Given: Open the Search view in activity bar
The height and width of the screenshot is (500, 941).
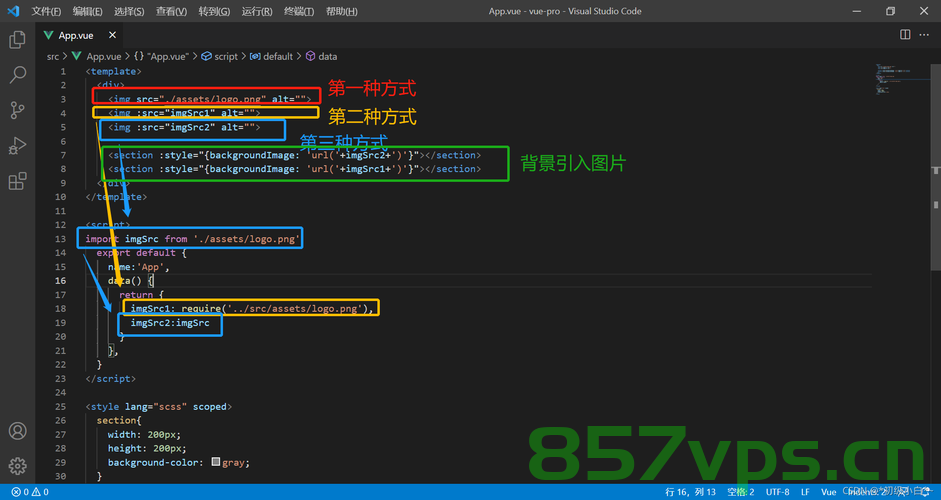Looking at the screenshot, I should click(17, 75).
